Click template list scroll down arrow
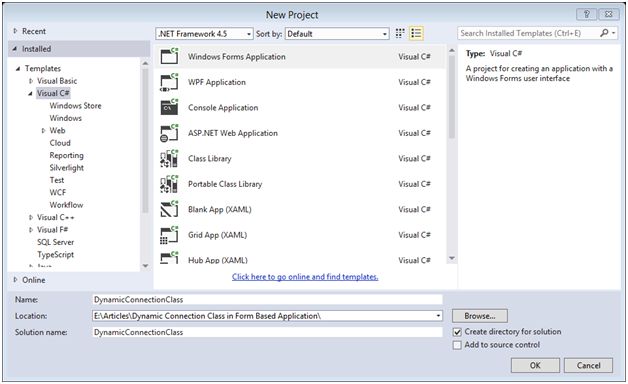Viewport: 628px width, 384px height. click(452, 258)
